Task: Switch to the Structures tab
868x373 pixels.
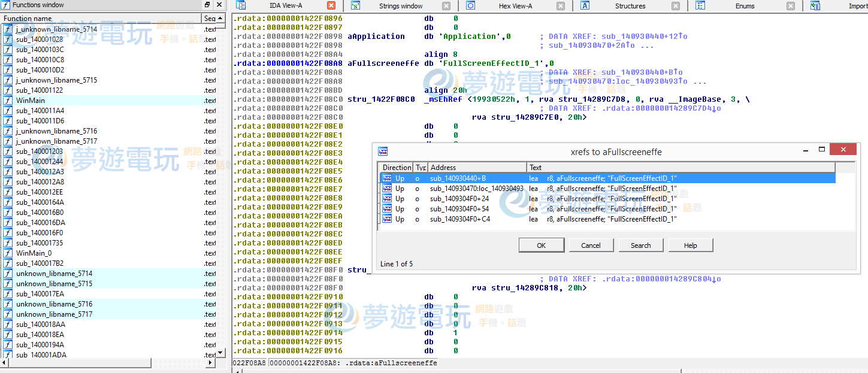Action: pos(630,6)
